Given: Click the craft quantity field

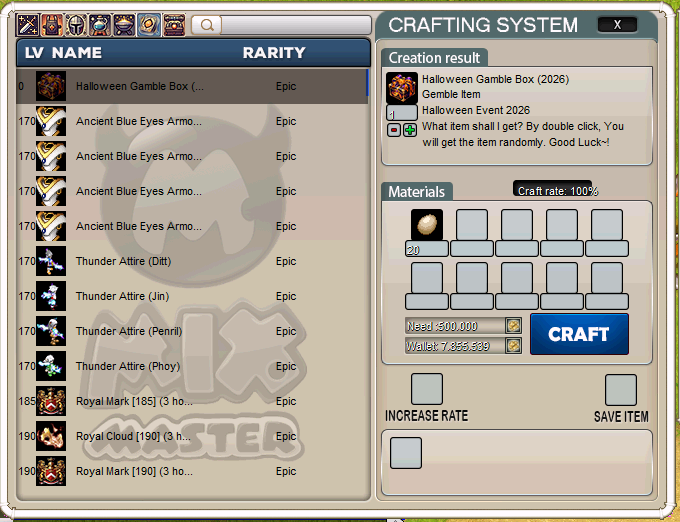Looking at the screenshot, I should tap(402, 113).
